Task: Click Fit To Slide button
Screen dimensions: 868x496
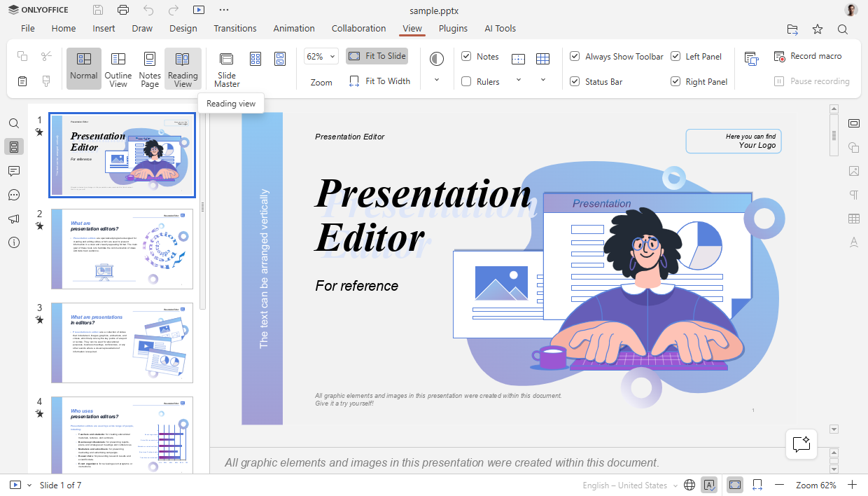Action: point(377,56)
